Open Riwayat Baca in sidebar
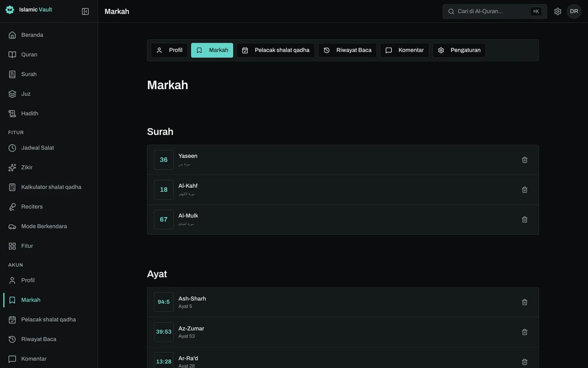 pyautogui.click(x=49, y=339)
